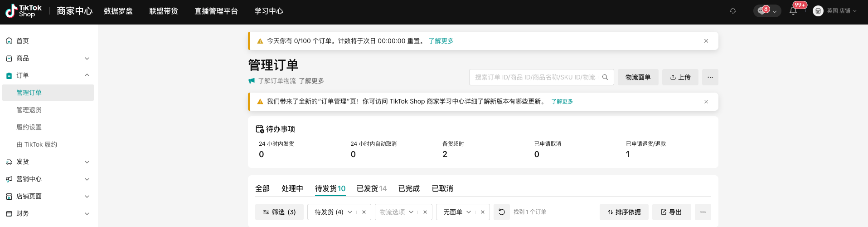Click the 物流面单 button

pos(638,77)
